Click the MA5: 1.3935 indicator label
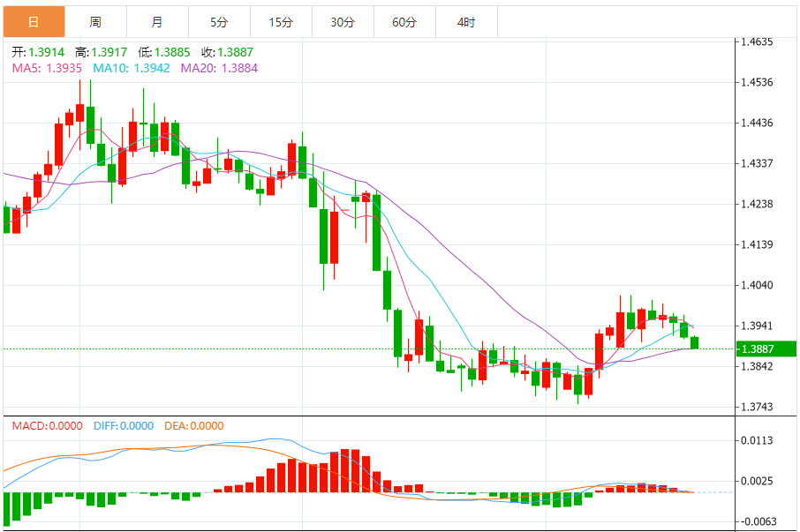 [x=47, y=68]
